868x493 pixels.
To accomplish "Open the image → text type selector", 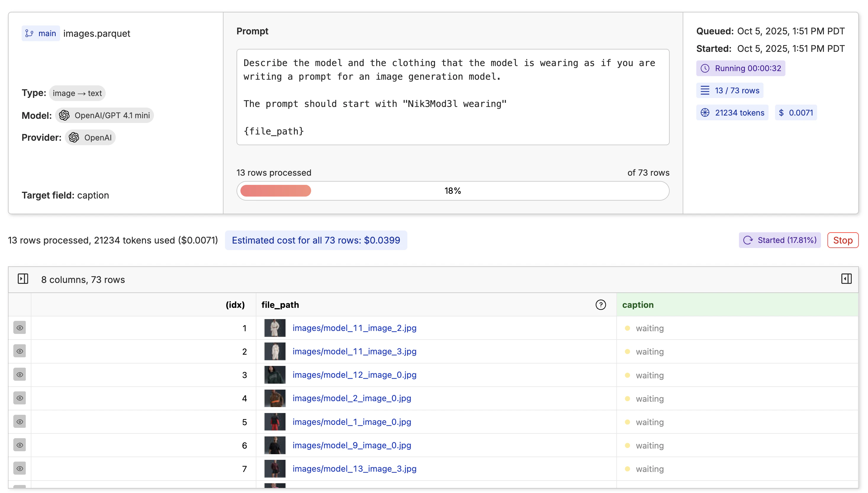I will 77,93.
